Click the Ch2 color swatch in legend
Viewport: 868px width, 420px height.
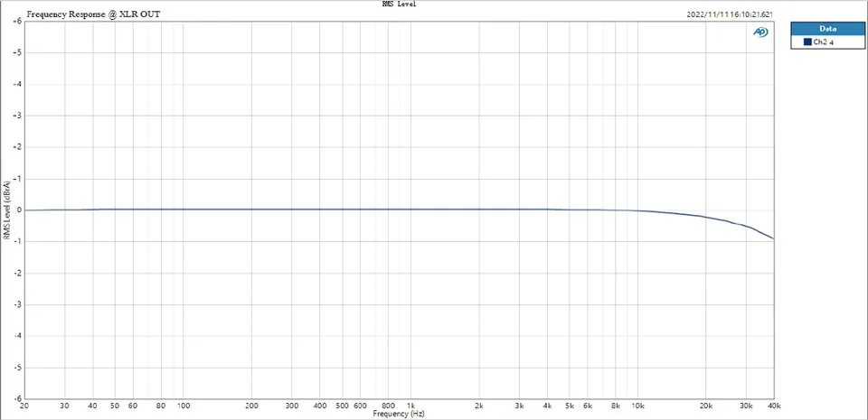[807, 42]
